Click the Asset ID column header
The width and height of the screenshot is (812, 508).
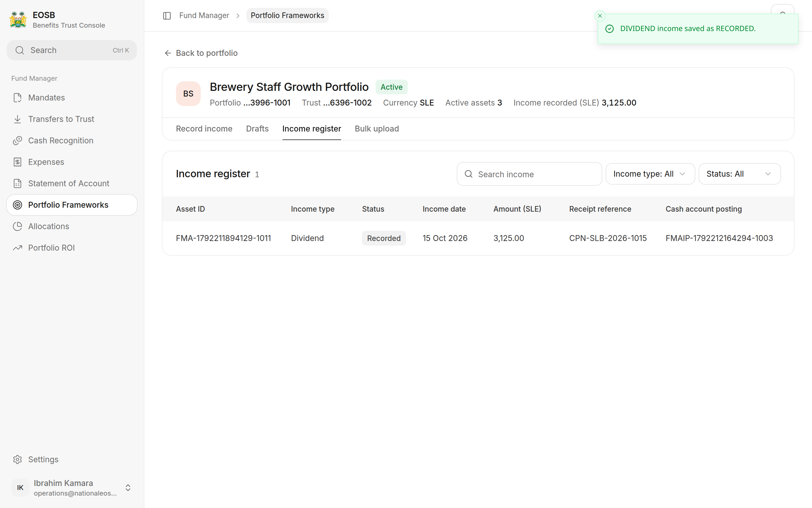(x=191, y=209)
